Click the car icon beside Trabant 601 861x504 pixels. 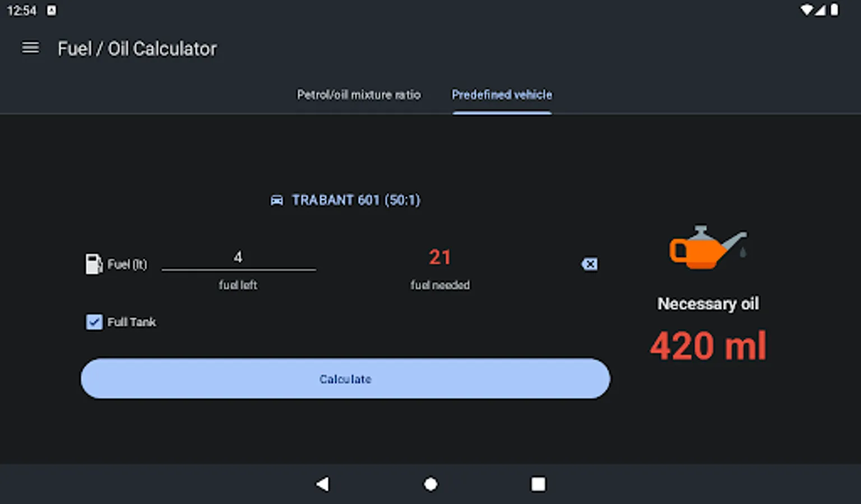pyautogui.click(x=277, y=200)
